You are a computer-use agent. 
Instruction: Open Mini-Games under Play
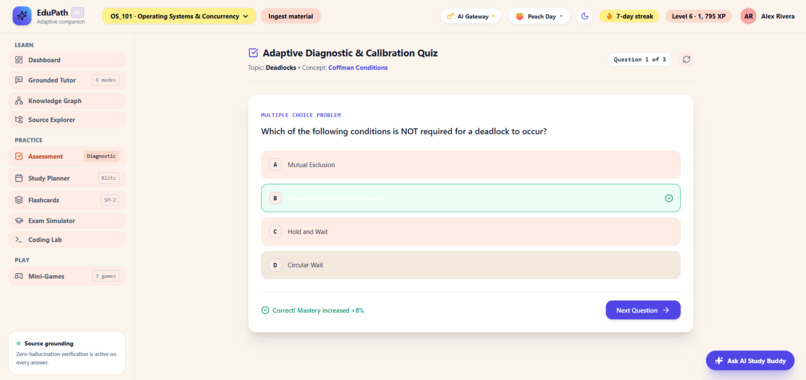pos(67,276)
